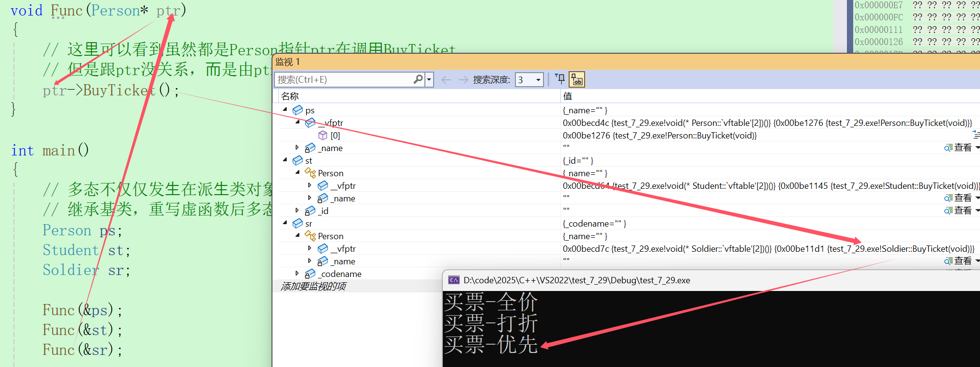980x367 pixels.
Task: Collapse the Person base node under st
Action: click(298, 173)
